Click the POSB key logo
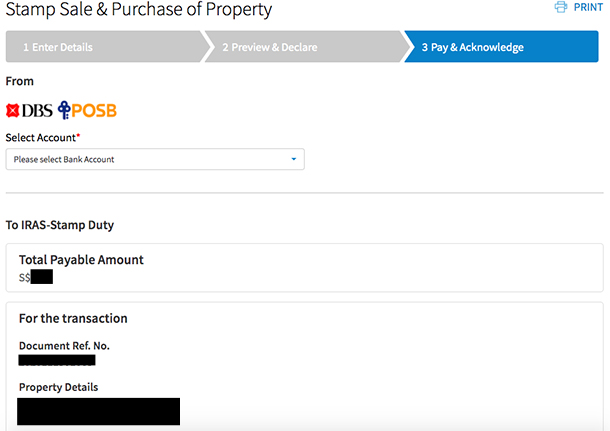This screenshot has width=610, height=431. coord(87,110)
